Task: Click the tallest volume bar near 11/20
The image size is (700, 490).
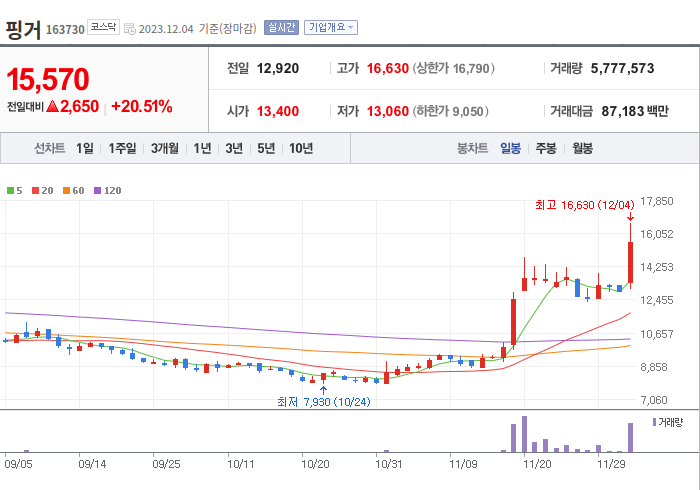Action: 524,434
